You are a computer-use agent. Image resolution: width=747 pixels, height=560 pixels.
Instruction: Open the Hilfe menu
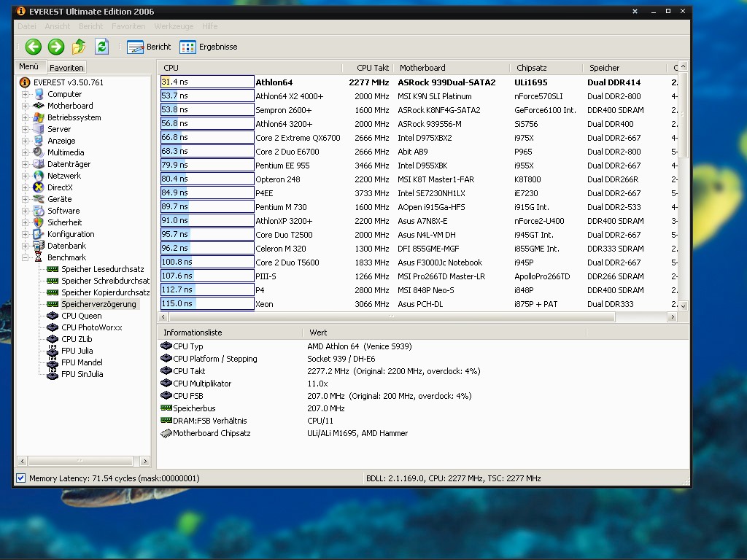(209, 26)
